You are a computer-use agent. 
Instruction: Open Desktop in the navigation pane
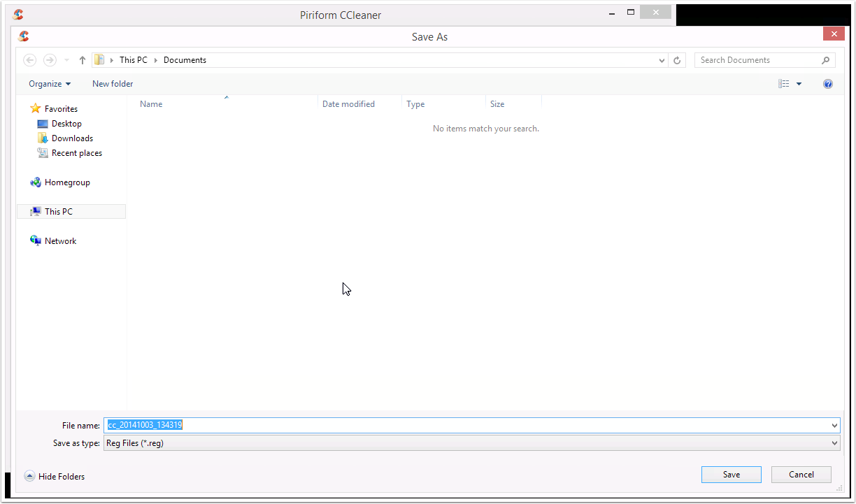tap(66, 124)
